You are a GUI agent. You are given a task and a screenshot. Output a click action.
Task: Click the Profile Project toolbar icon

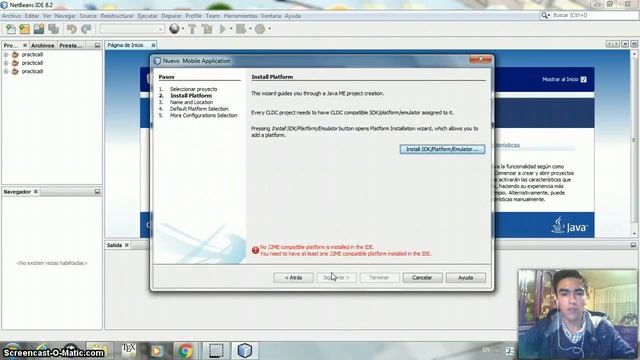coord(260,29)
